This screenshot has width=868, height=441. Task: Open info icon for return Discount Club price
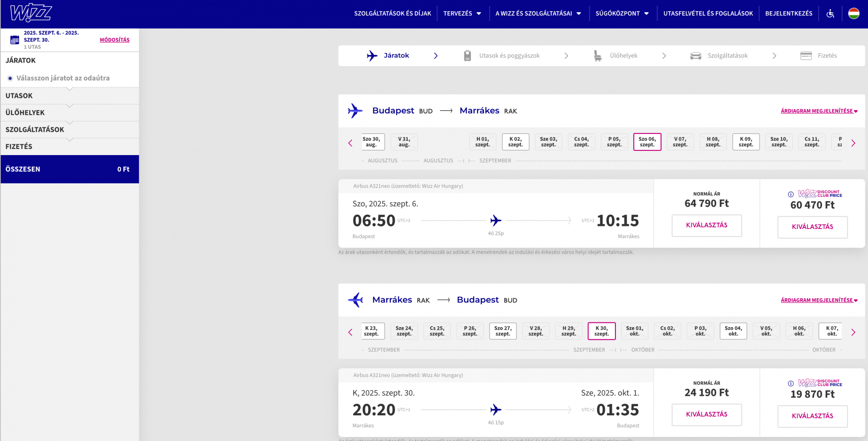click(x=791, y=383)
